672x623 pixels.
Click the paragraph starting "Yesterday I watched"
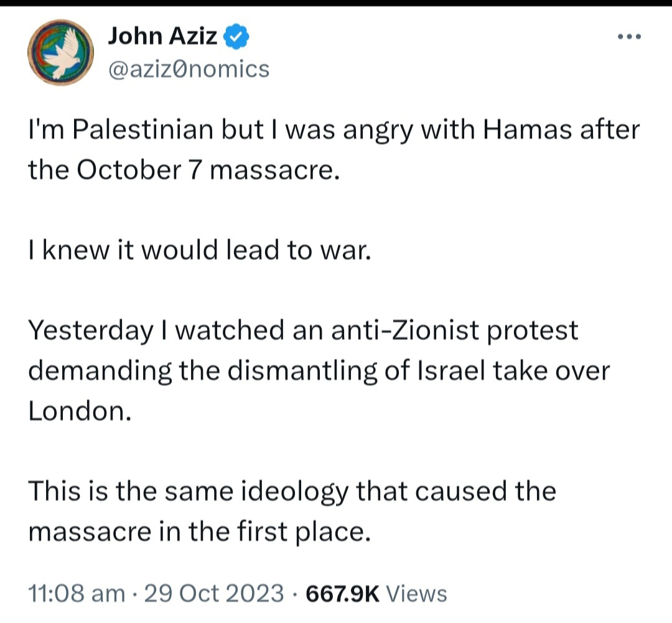pos(319,371)
